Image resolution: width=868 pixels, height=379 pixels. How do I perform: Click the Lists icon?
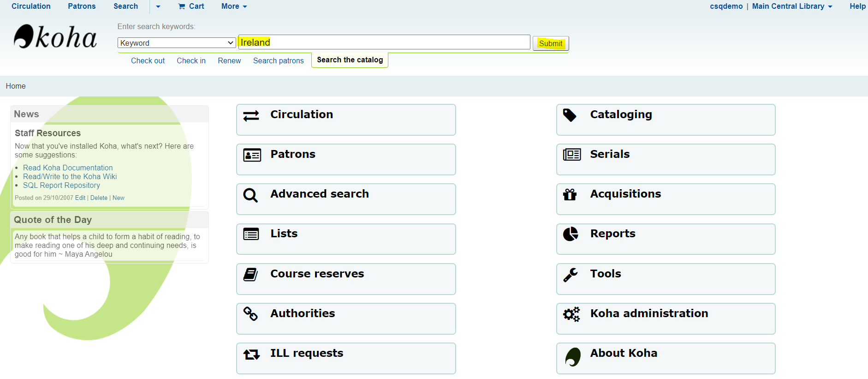click(251, 235)
